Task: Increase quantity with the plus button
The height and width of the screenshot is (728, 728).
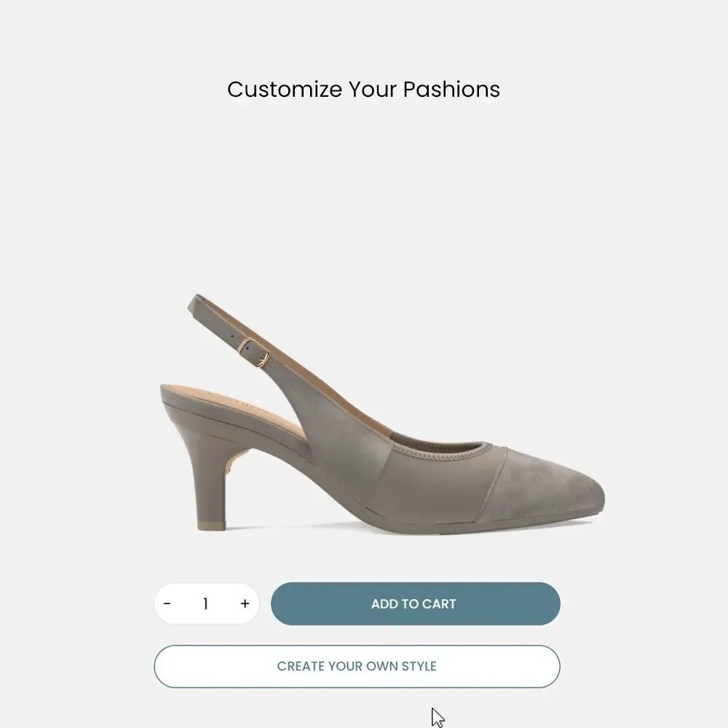Action: [x=245, y=604]
